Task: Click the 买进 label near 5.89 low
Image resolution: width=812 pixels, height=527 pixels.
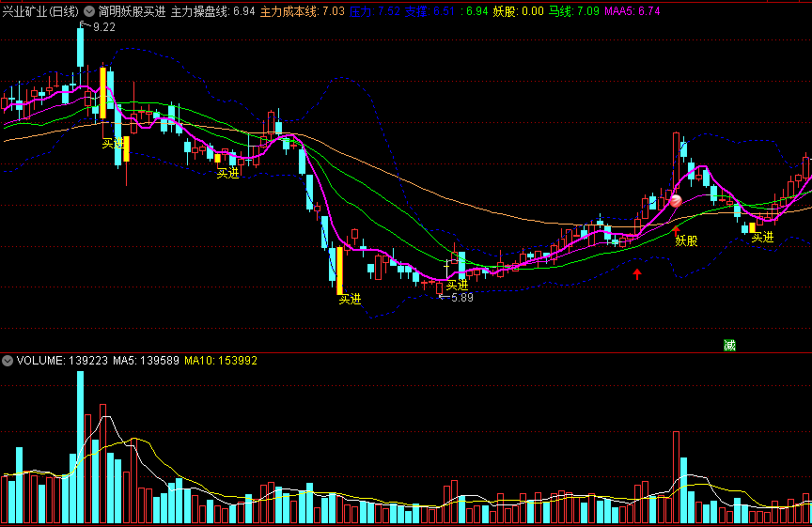Action: [x=458, y=286]
